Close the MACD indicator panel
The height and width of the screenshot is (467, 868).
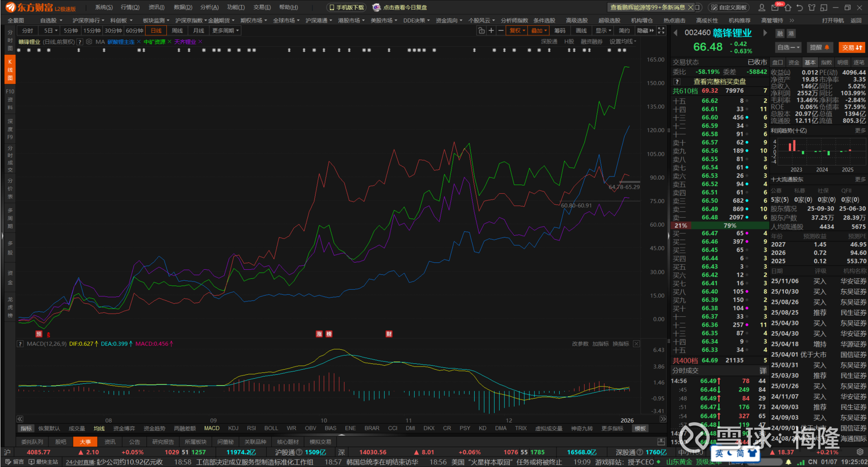[x=637, y=344]
